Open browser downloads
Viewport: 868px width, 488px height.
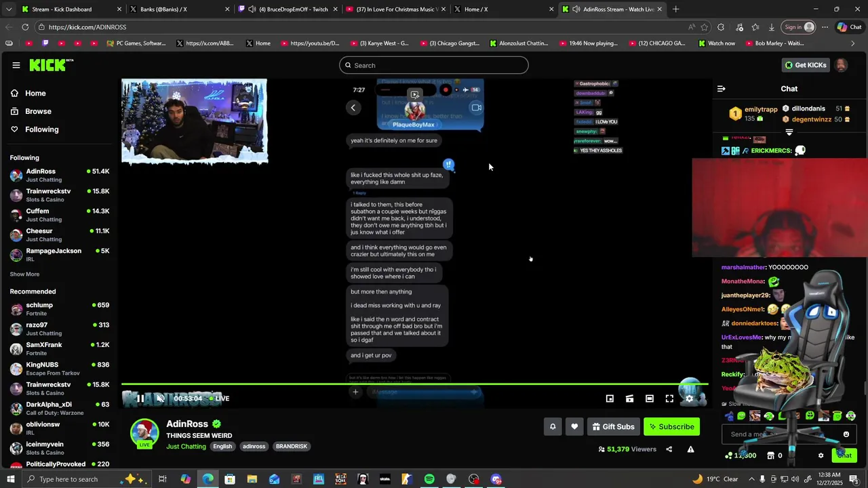click(772, 27)
